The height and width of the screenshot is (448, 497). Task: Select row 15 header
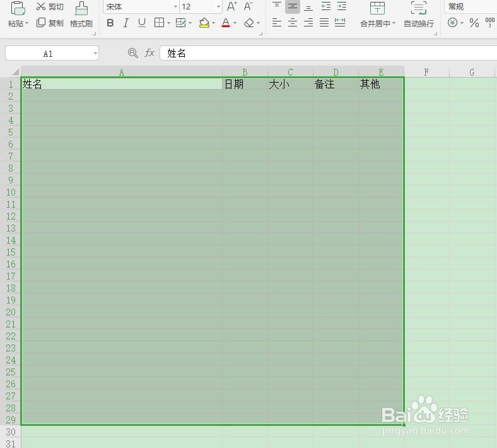point(11,252)
